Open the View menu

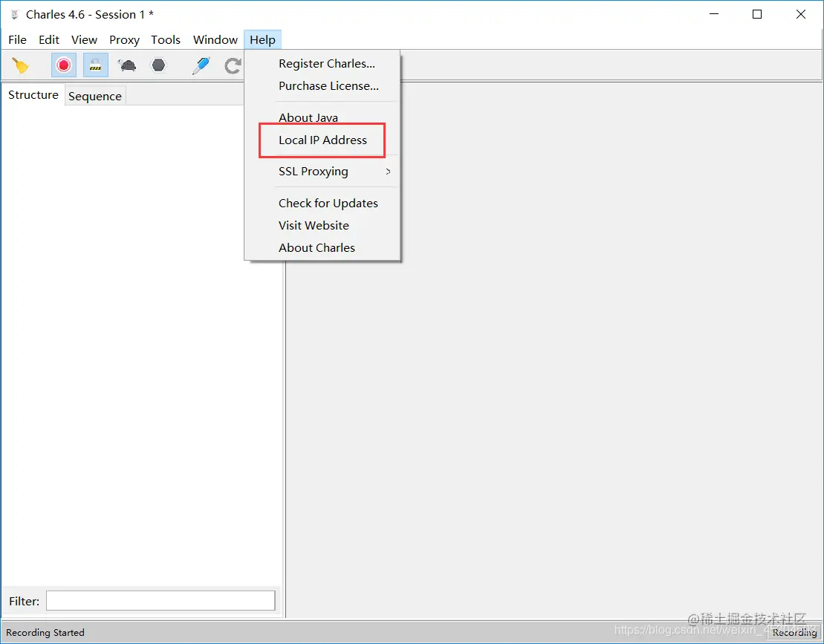coord(84,40)
